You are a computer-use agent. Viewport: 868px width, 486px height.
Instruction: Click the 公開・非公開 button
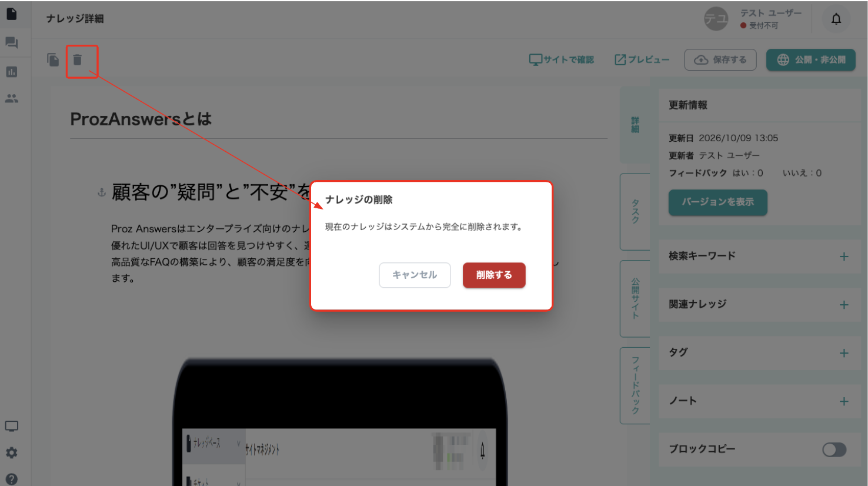(x=811, y=59)
